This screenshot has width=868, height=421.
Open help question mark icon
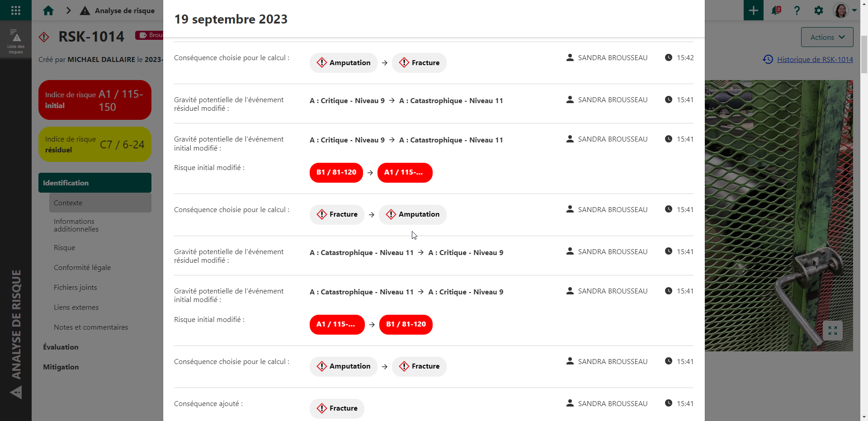797,10
